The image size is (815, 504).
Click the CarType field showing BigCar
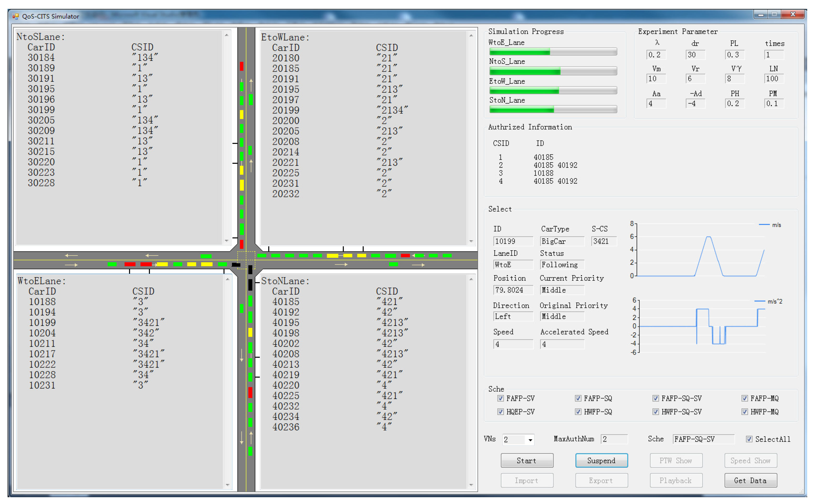(562, 241)
